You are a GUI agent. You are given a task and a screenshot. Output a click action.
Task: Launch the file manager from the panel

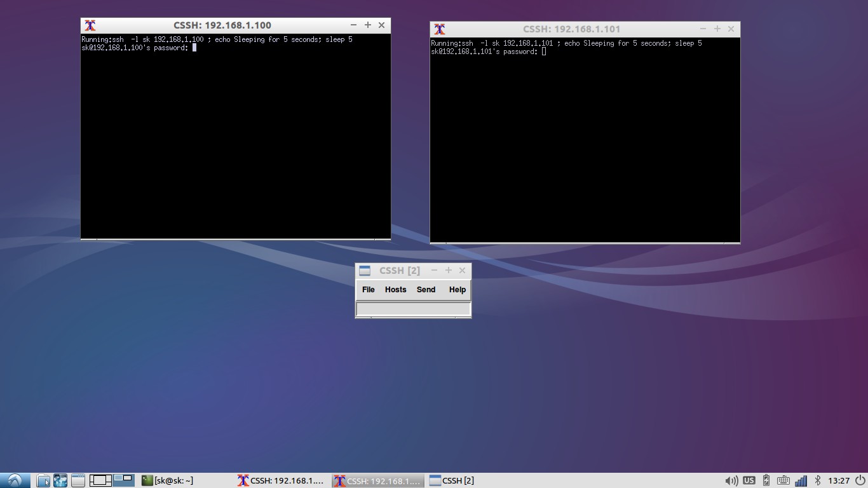[x=43, y=480]
